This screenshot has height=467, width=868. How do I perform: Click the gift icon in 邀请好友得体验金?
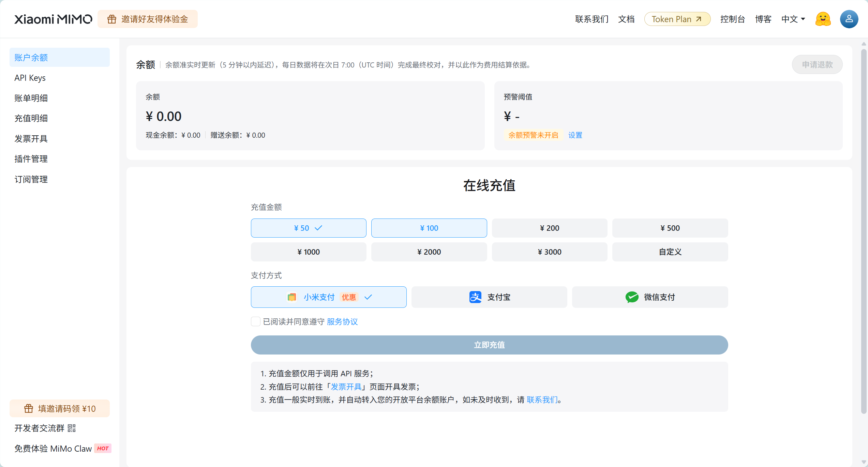click(112, 19)
